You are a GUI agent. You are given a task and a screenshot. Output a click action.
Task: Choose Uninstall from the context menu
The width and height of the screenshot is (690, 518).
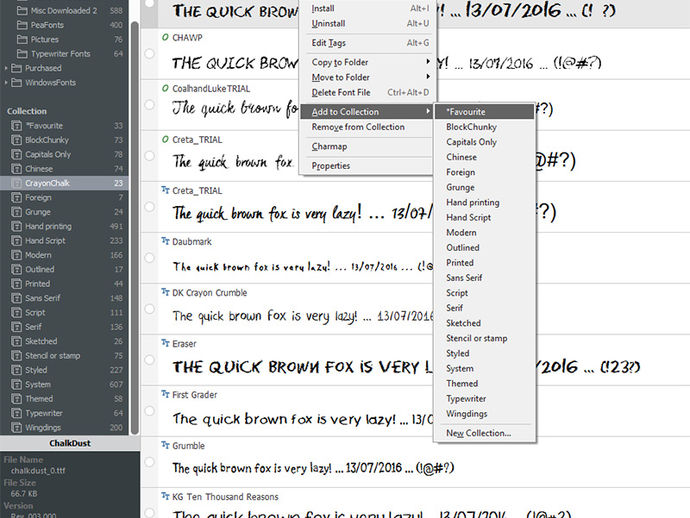tap(366, 24)
